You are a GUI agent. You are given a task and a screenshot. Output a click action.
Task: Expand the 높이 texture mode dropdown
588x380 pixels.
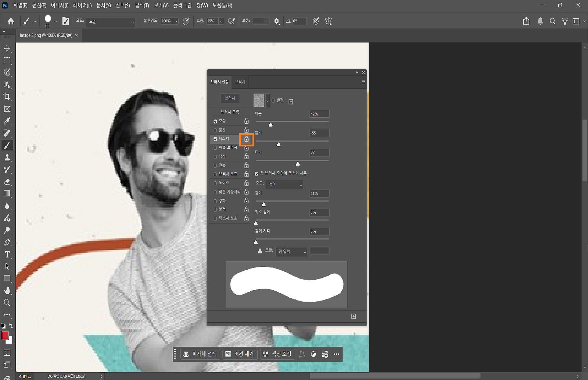(x=285, y=185)
